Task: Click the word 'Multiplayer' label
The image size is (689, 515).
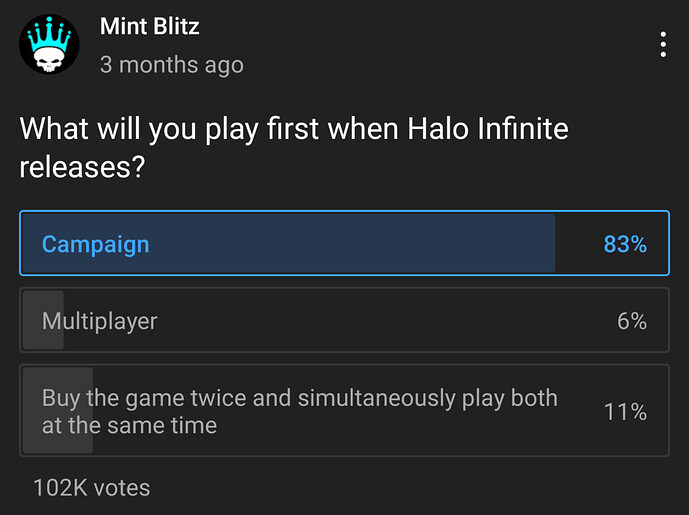Action: click(x=99, y=321)
